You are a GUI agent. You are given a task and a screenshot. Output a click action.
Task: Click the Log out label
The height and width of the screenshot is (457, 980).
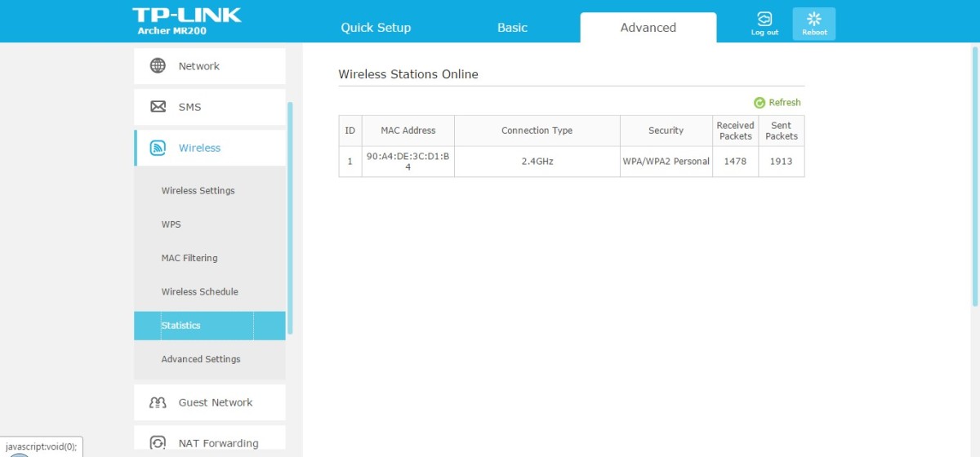pyautogui.click(x=764, y=33)
